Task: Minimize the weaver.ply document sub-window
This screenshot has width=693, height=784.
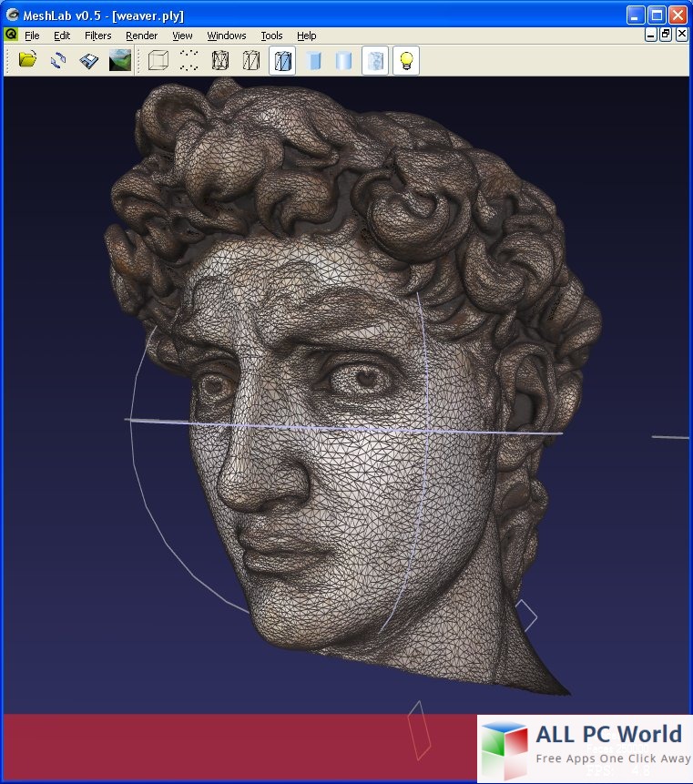Action: 650,35
